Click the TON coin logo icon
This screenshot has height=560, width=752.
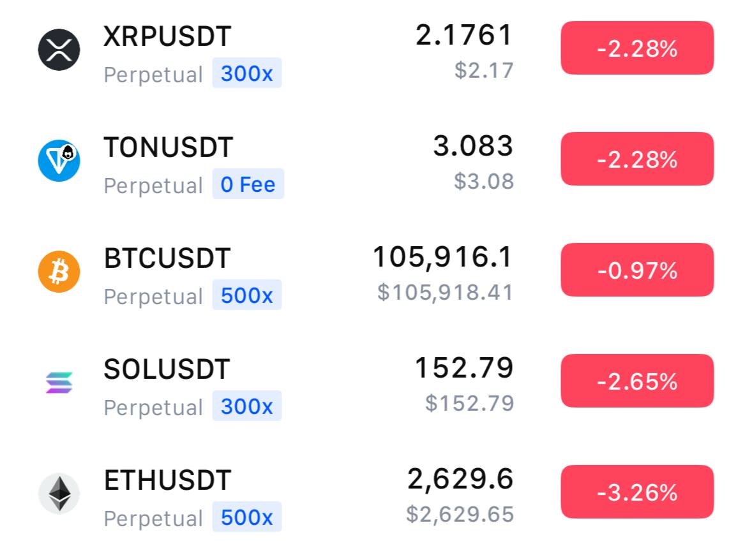(59, 161)
